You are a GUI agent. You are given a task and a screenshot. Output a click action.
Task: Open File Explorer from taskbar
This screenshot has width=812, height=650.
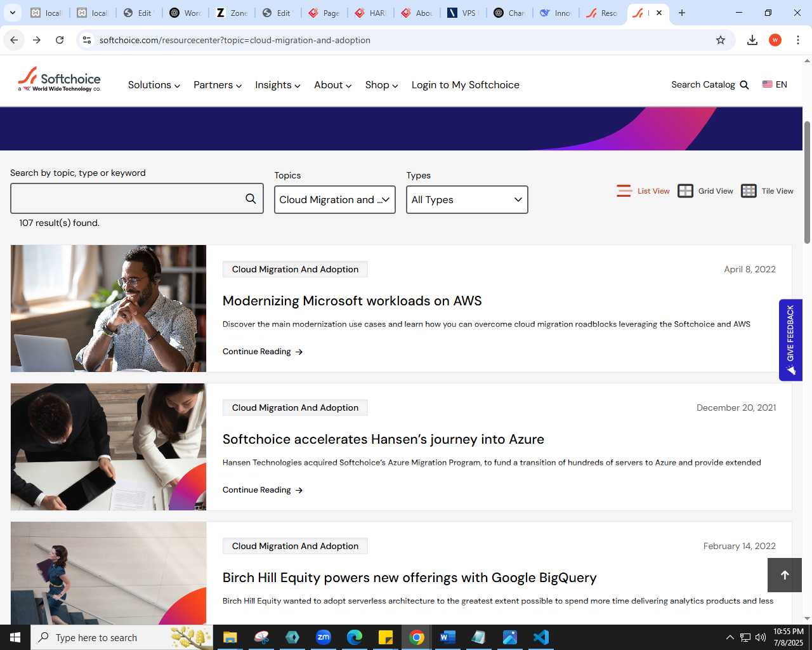(x=230, y=637)
